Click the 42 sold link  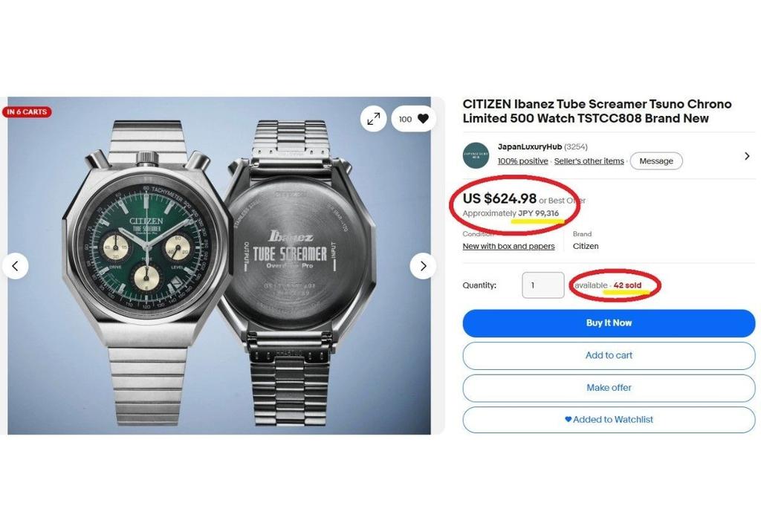(627, 285)
